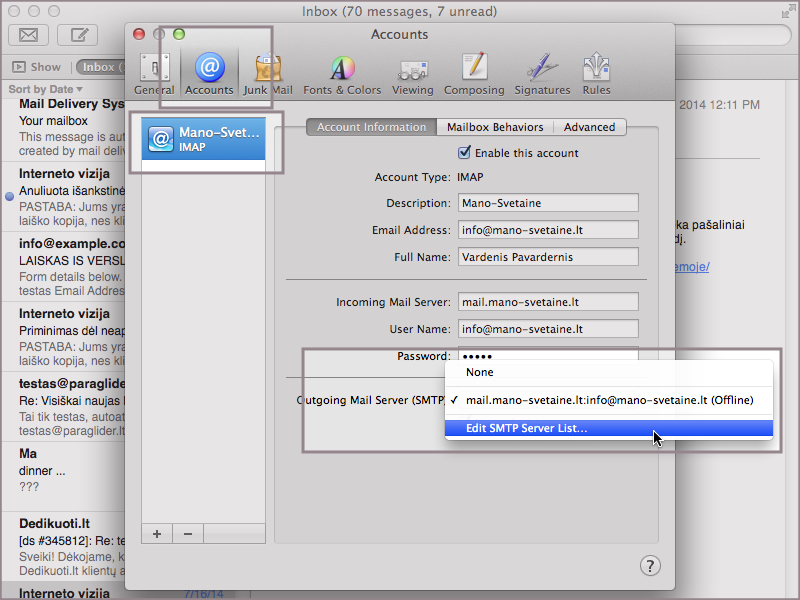Click the Description text field
Viewport: 800px width, 600px height.
[548, 203]
